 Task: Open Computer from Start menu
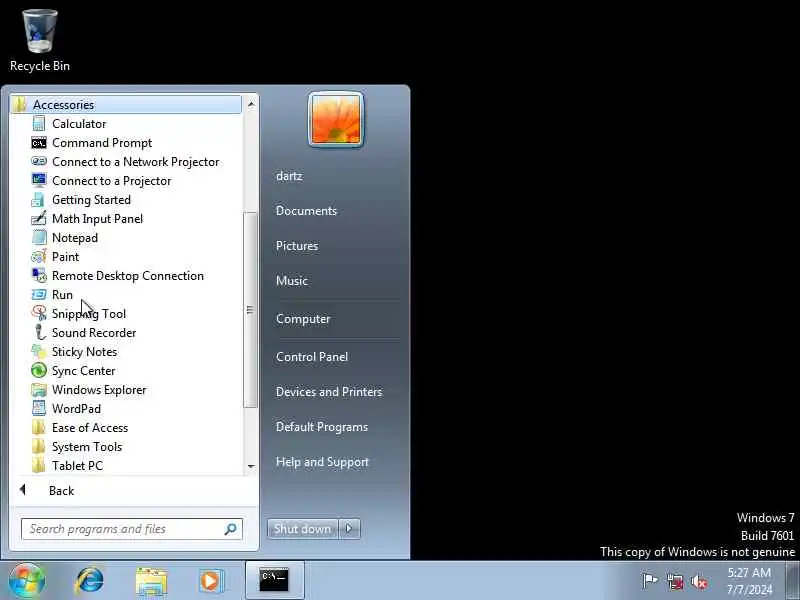(303, 319)
